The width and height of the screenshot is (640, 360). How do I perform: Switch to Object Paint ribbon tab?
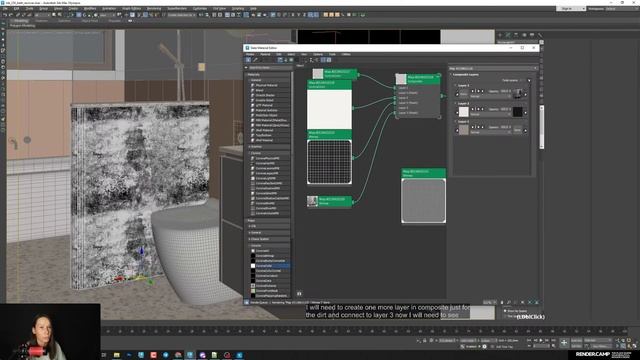[89, 20]
